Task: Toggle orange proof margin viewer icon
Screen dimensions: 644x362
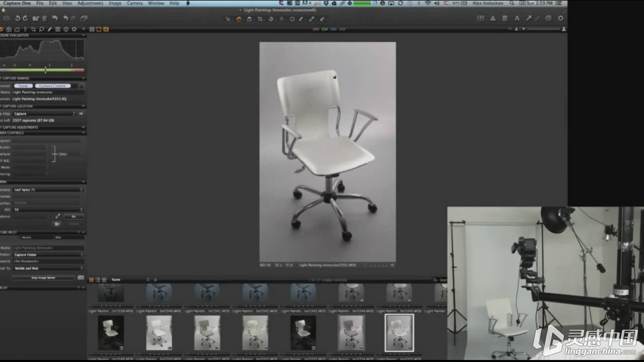Action: (106, 29)
